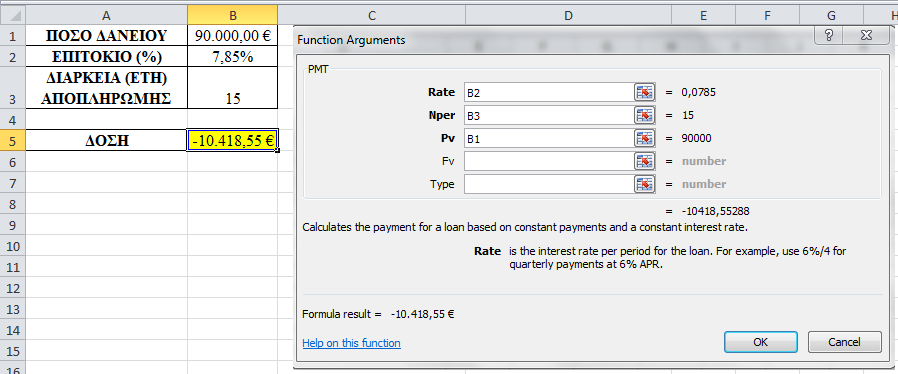This screenshot has width=898, height=374.
Task: Select row 14 header
Action: [x=13, y=330]
